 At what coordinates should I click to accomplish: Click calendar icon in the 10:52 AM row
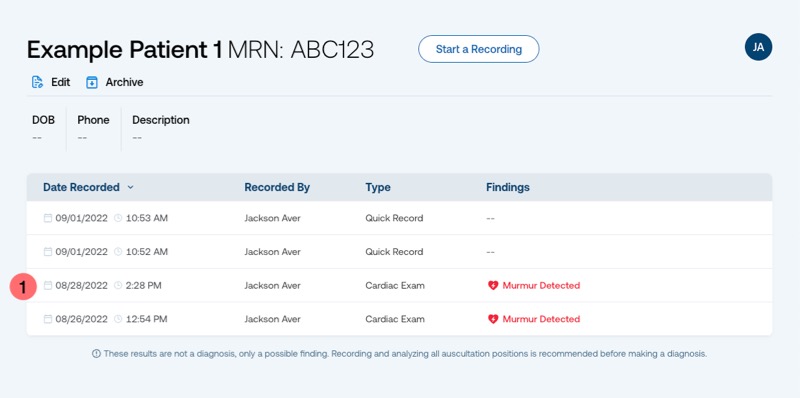coord(47,252)
